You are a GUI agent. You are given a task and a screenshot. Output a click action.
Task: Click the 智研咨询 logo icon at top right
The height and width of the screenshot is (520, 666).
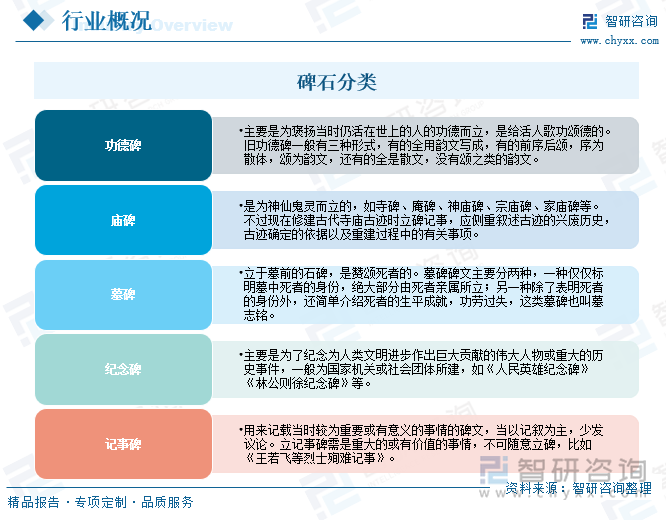click(590, 21)
